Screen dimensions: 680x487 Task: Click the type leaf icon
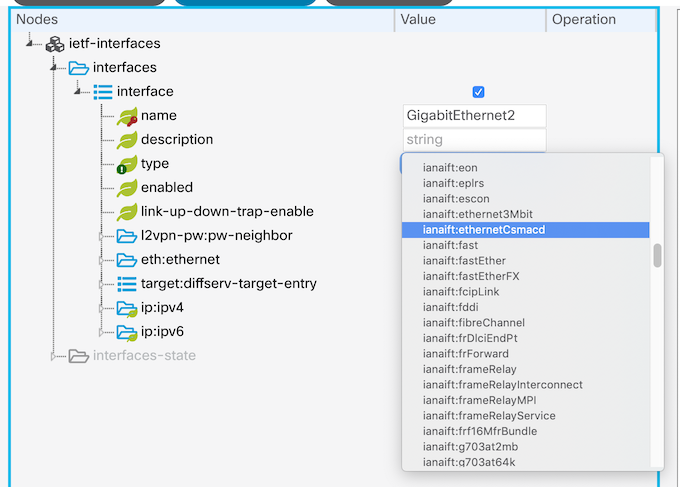click(127, 164)
